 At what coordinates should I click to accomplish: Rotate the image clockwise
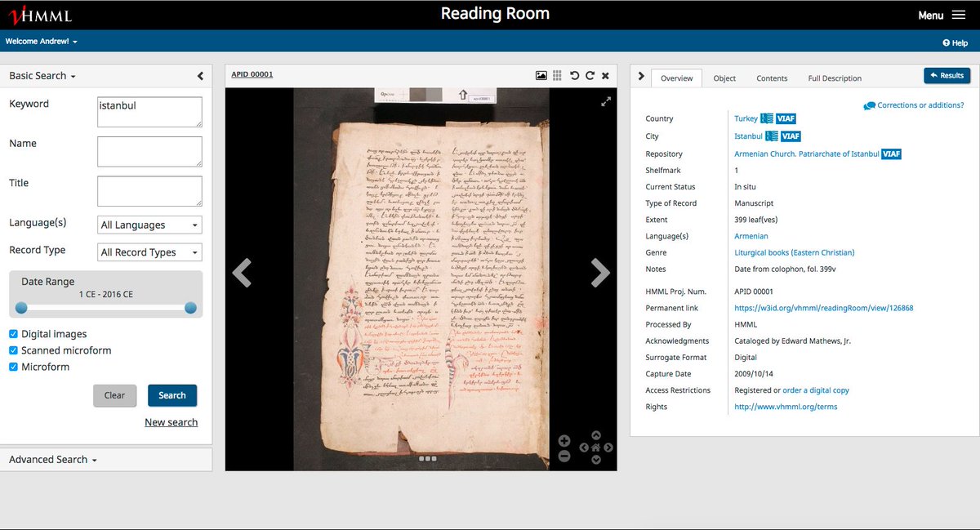[x=590, y=75]
